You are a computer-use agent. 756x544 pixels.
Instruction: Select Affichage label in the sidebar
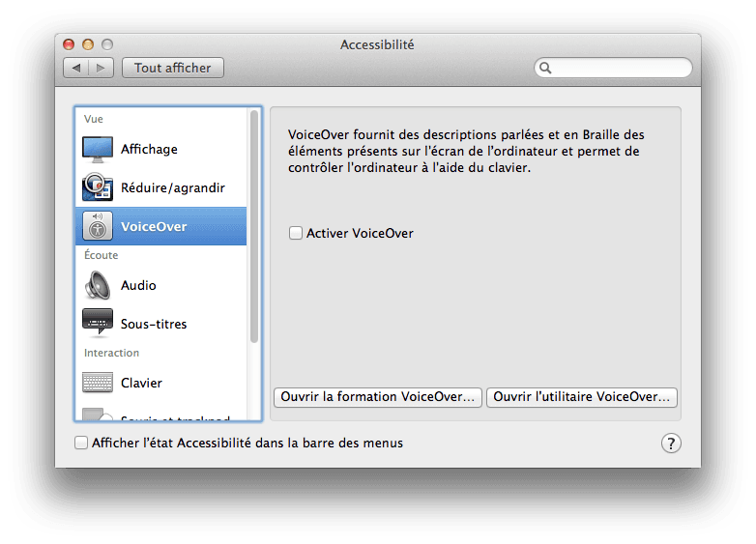(149, 150)
